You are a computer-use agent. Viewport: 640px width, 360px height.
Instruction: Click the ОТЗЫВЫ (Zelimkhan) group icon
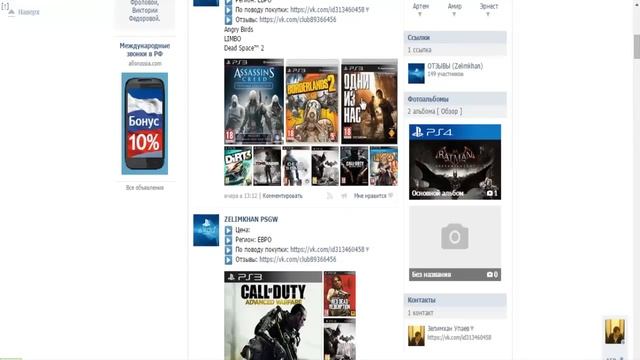(x=416, y=73)
